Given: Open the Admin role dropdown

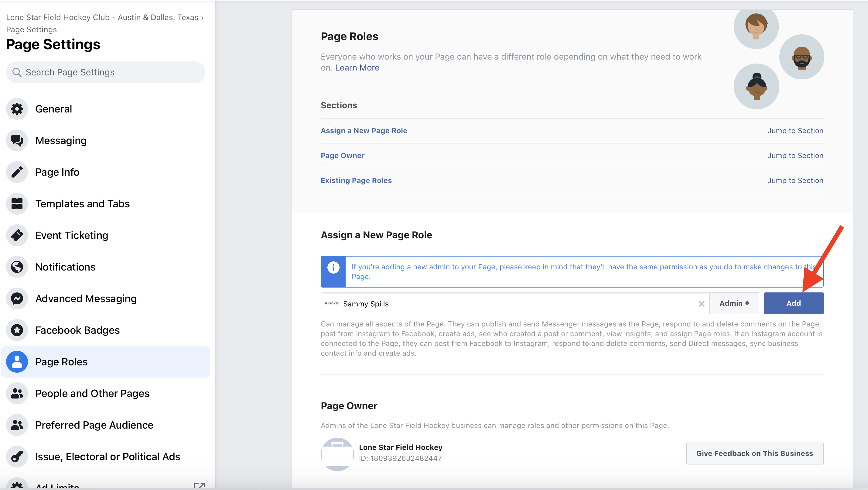Looking at the screenshot, I should point(734,303).
